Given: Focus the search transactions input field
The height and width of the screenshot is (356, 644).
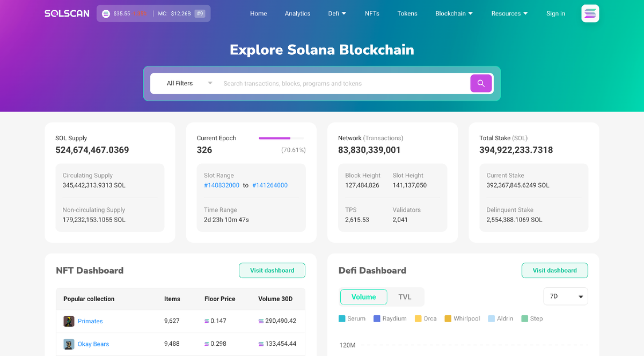Looking at the screenshot, I should pyautogui.click(x=343, y=83).
